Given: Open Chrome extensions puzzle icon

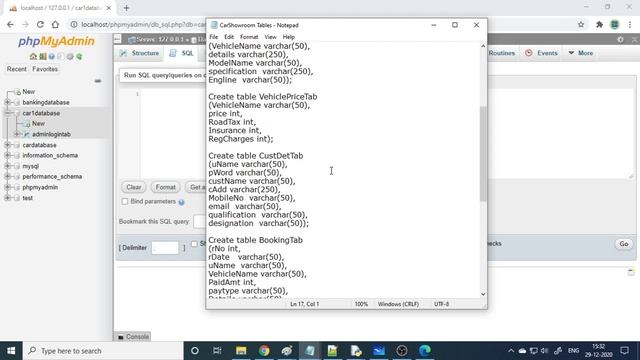Looking at the screenshot, I should coord(599,24).
